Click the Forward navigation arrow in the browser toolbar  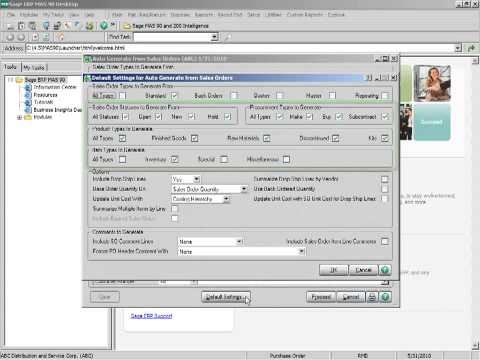pyautogui.click(x=21, y=37)
